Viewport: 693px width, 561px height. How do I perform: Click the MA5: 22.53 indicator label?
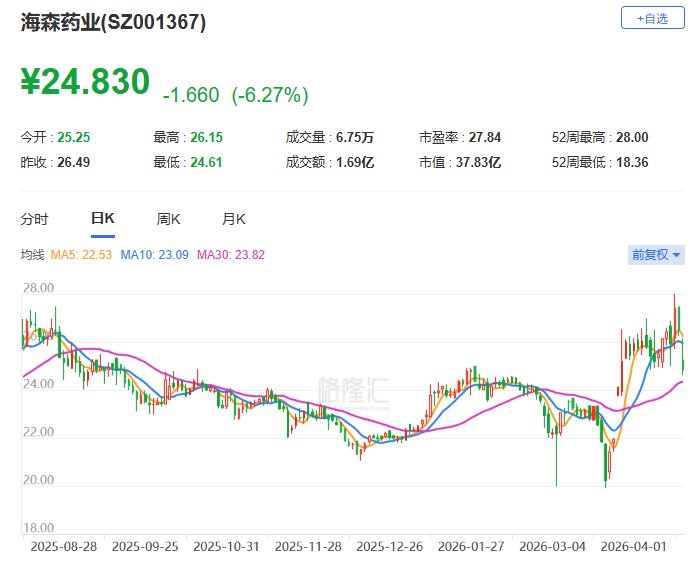click(81, 255)
